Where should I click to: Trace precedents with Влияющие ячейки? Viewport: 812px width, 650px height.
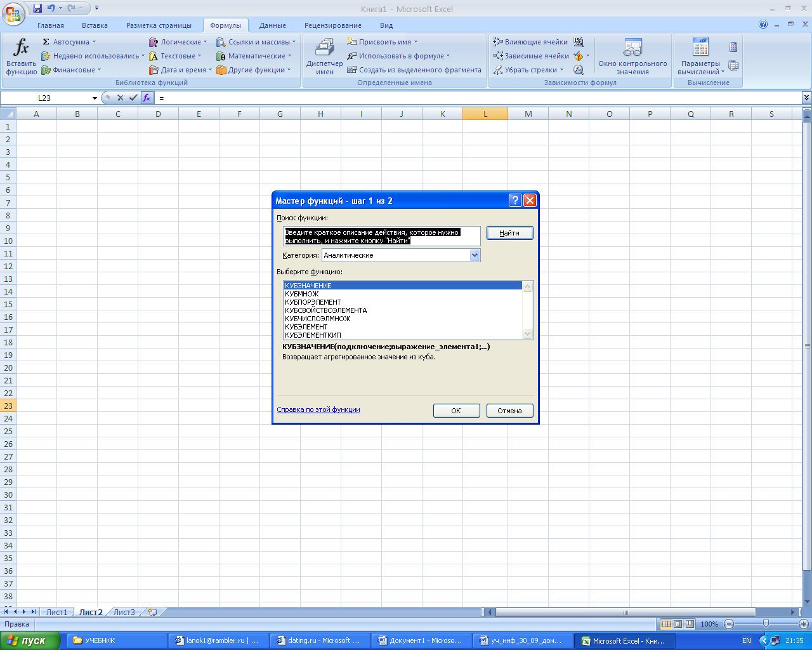coord(530,42)
